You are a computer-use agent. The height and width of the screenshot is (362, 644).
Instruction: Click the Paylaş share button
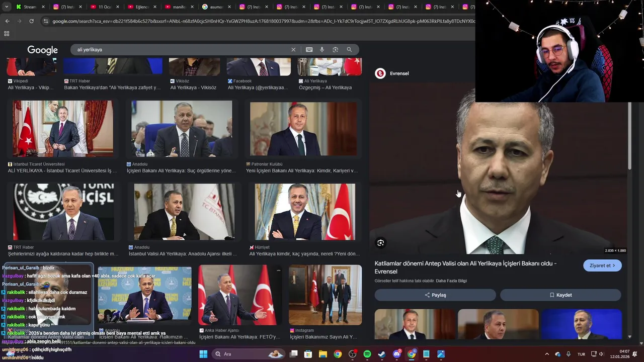[x=435, y=295]
